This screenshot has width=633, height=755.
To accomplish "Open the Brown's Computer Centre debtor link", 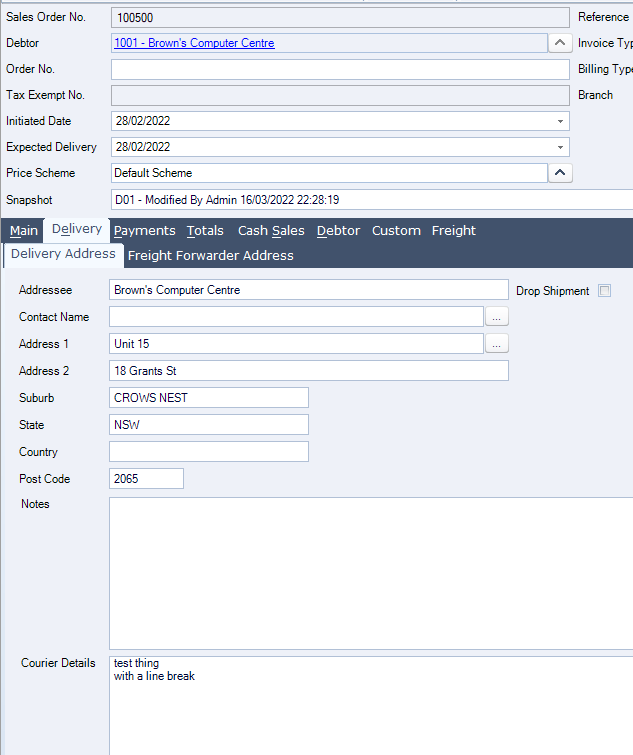I will (194, 43).
